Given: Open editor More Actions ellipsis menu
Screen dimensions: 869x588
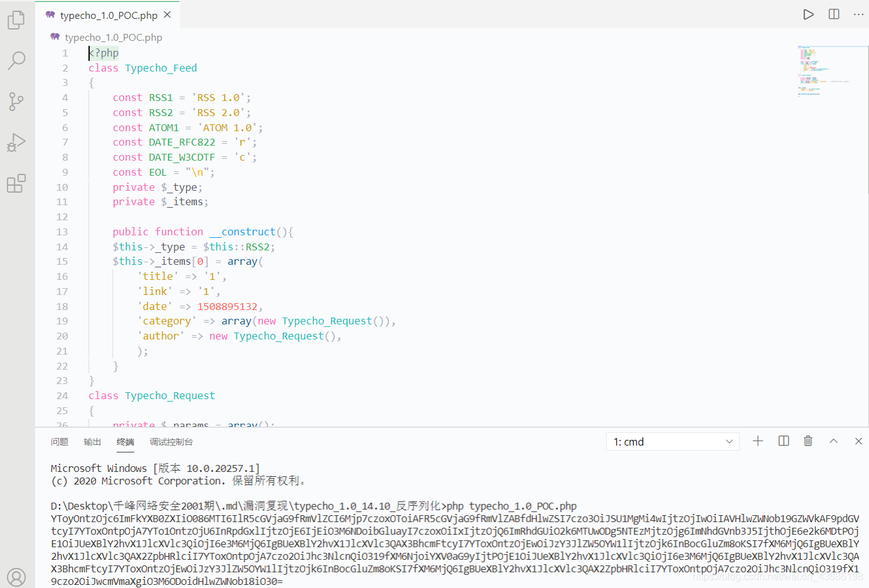Looking at the screenshot, I should pos(858,14).
